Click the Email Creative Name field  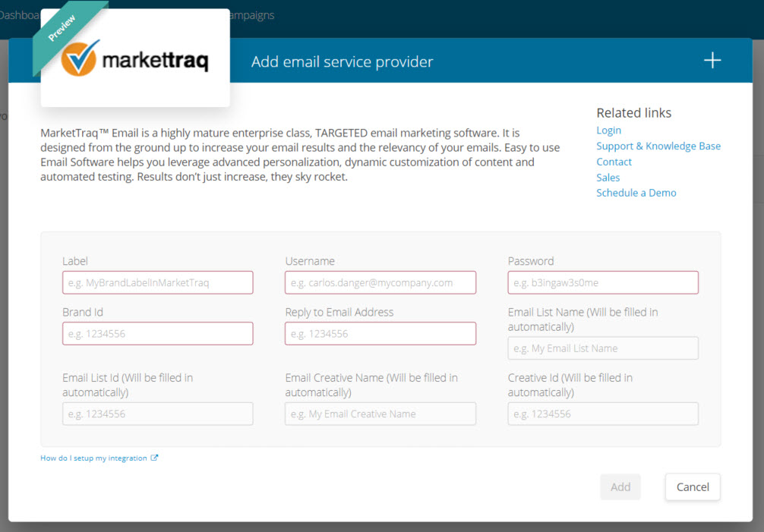point(380,414)
